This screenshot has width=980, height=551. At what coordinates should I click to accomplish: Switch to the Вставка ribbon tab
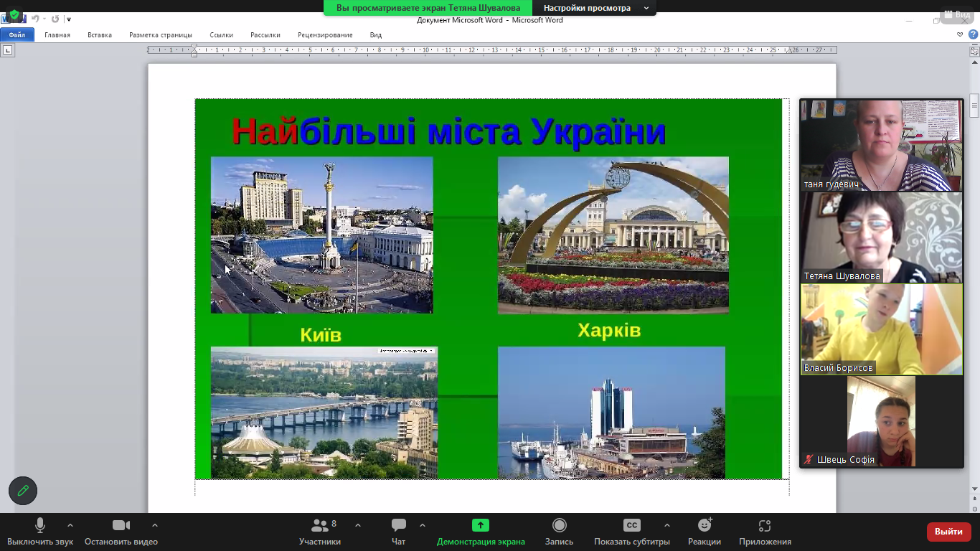point(100,34)
